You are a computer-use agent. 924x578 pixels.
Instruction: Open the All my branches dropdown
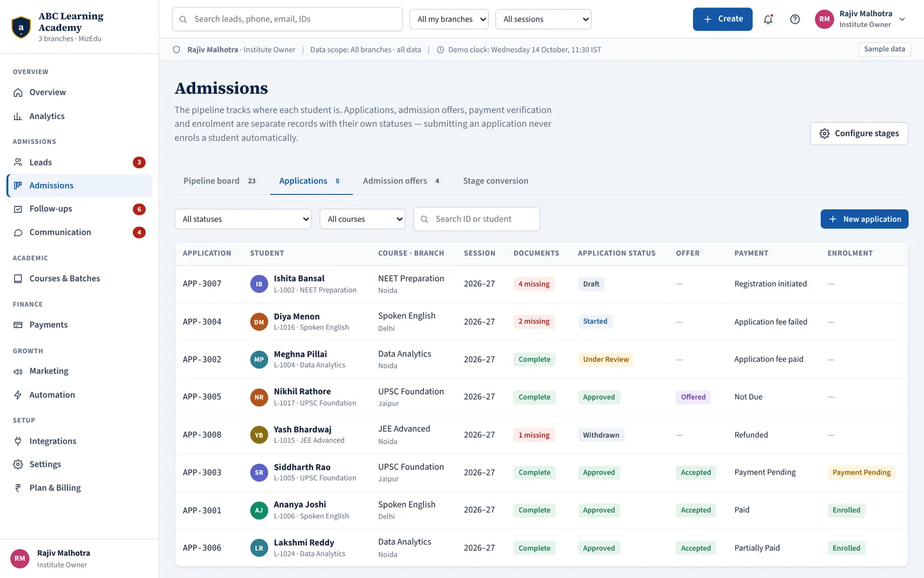(x=449, y=19)
